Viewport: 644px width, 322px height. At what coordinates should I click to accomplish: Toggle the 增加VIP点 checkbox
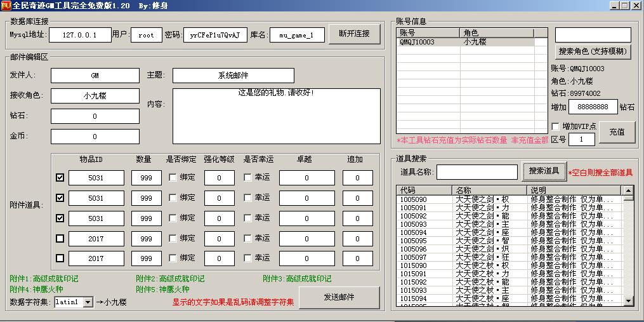pyautogui.click(x=556, y=126)
